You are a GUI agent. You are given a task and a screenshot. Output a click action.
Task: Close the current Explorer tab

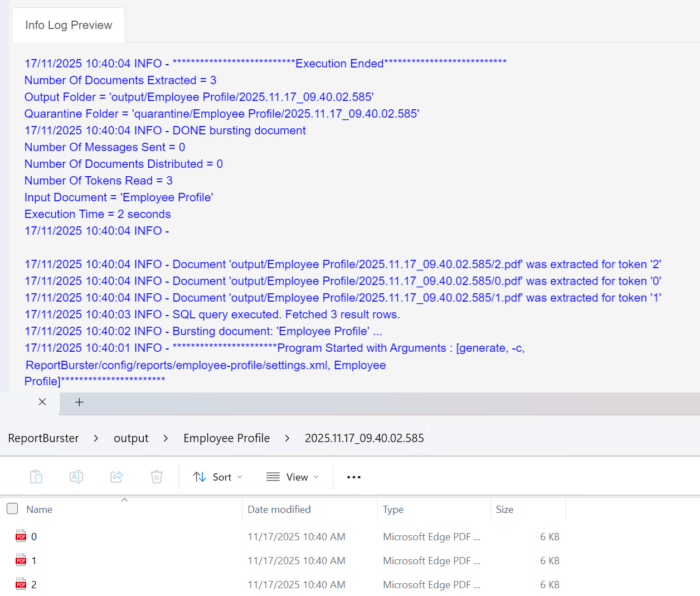[42, 402]
